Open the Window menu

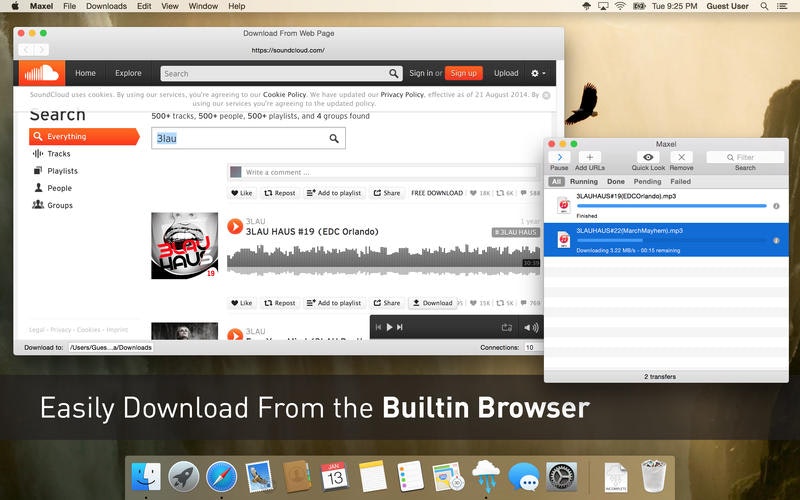tap(203, 6)
